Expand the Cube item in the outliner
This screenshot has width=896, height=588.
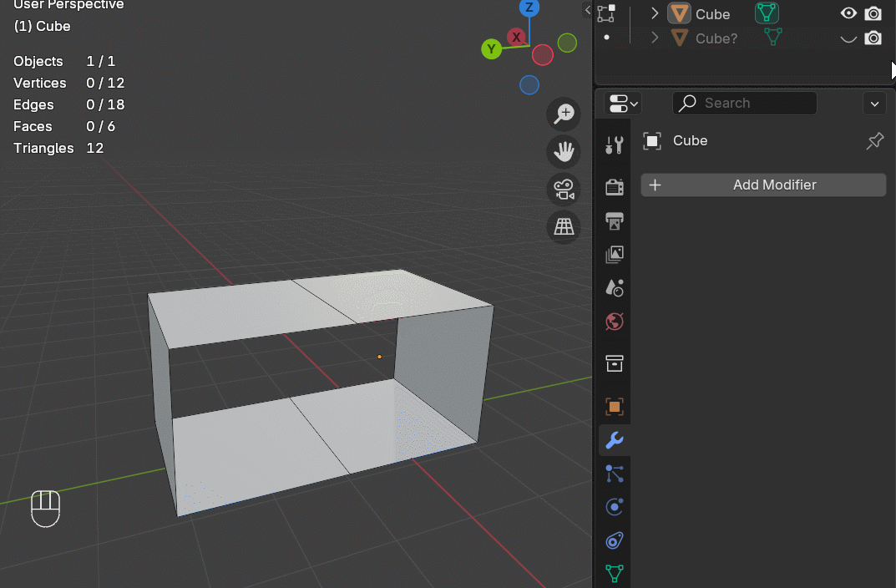[x=654, y=13]
